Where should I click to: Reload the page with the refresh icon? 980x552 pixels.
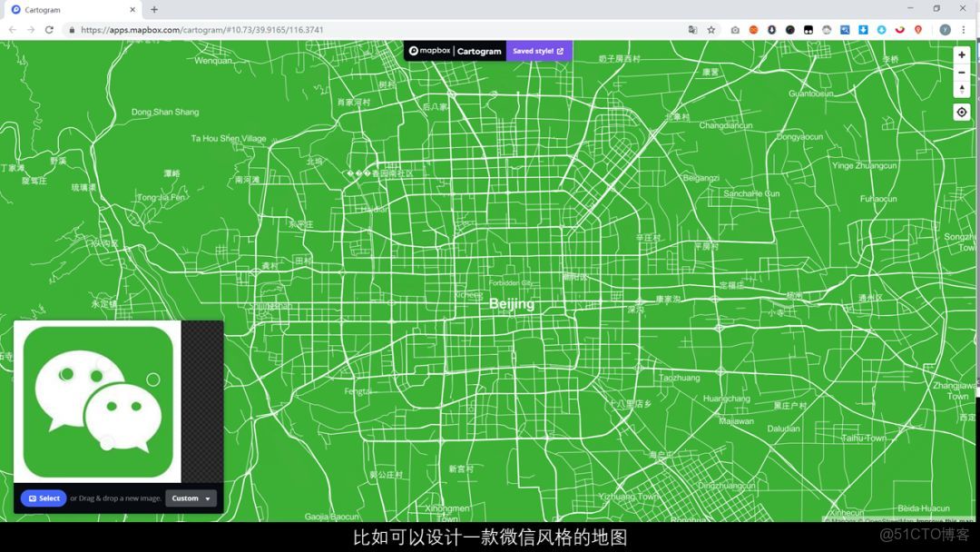[x=49, y=29]
